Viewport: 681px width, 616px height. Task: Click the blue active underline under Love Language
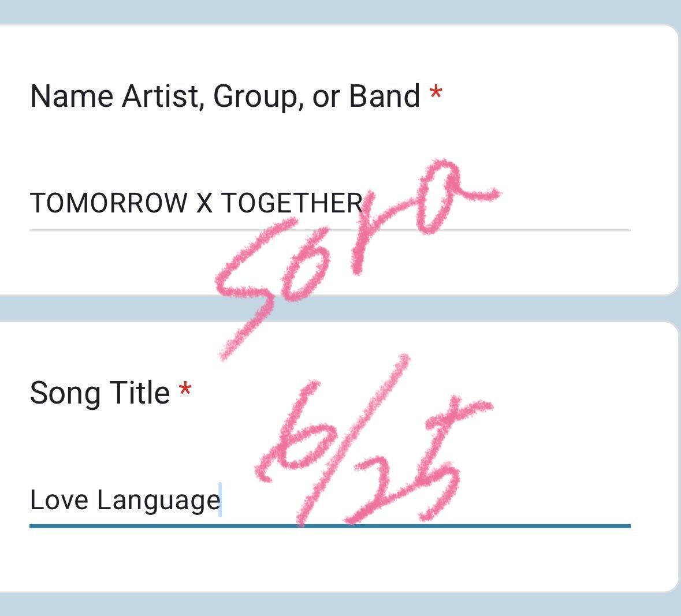(x=330, y=526)
